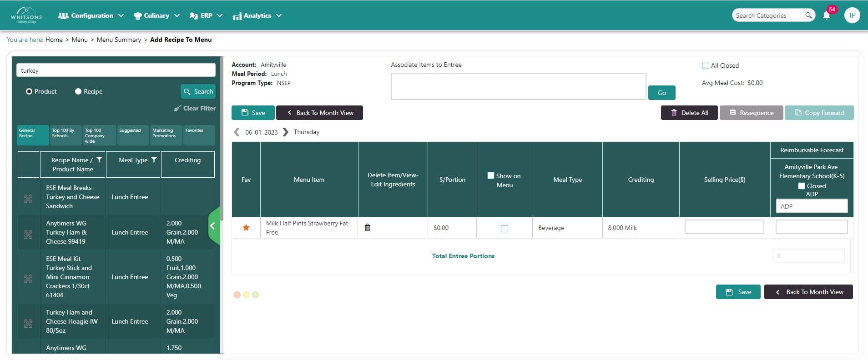Click the orange favorite star icon
This screenshot has height=360, width=868.
(x=246, y=227)
